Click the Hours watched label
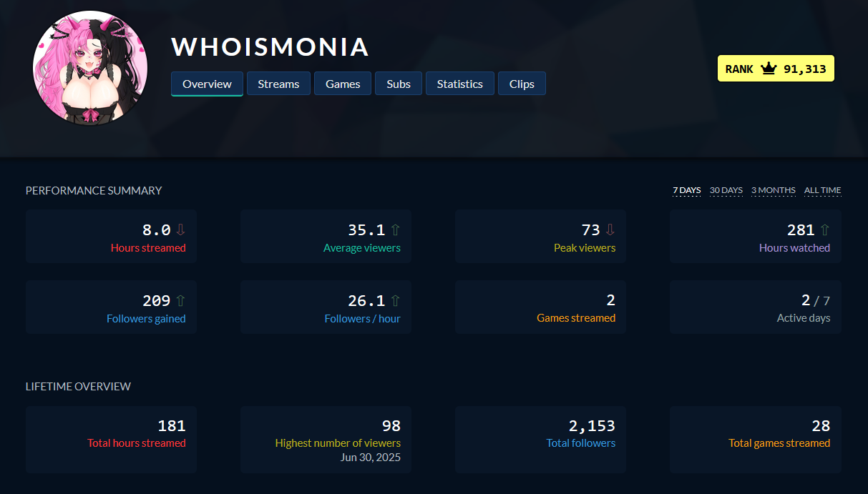This screenshot has width=868, height=494. [x=794, y=248]
